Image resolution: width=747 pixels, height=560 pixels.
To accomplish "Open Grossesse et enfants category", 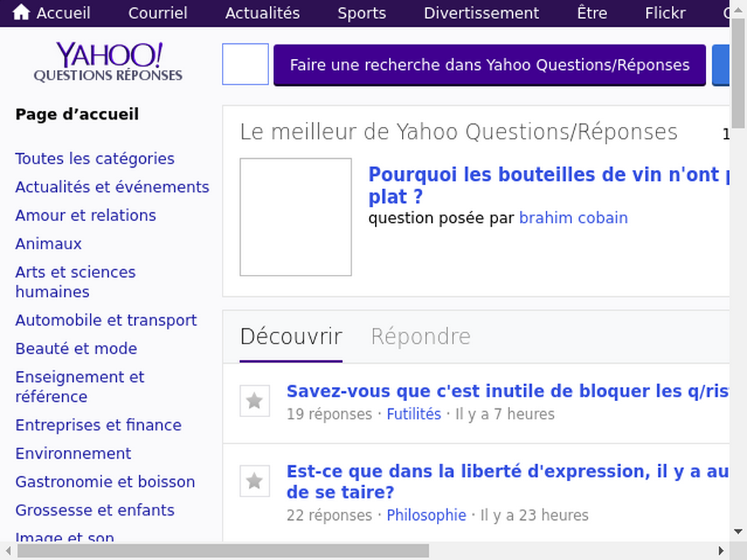I will 95,510.
